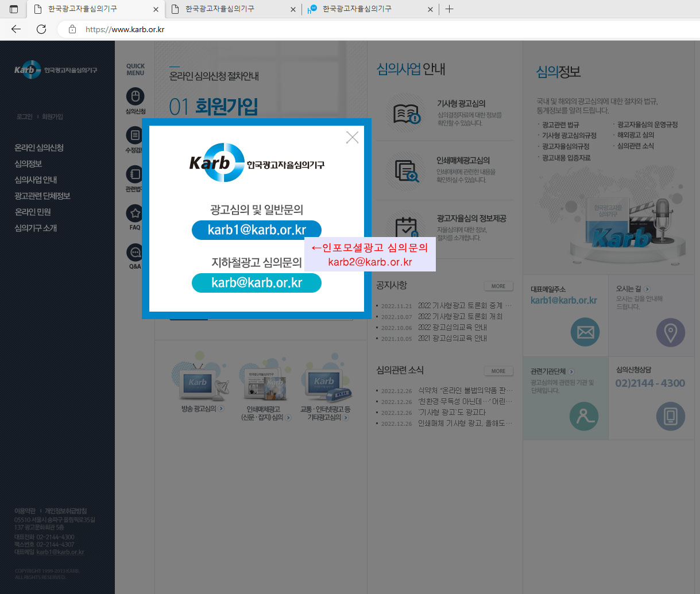Open the Q&A speech bubble icon

click(135, 253)
